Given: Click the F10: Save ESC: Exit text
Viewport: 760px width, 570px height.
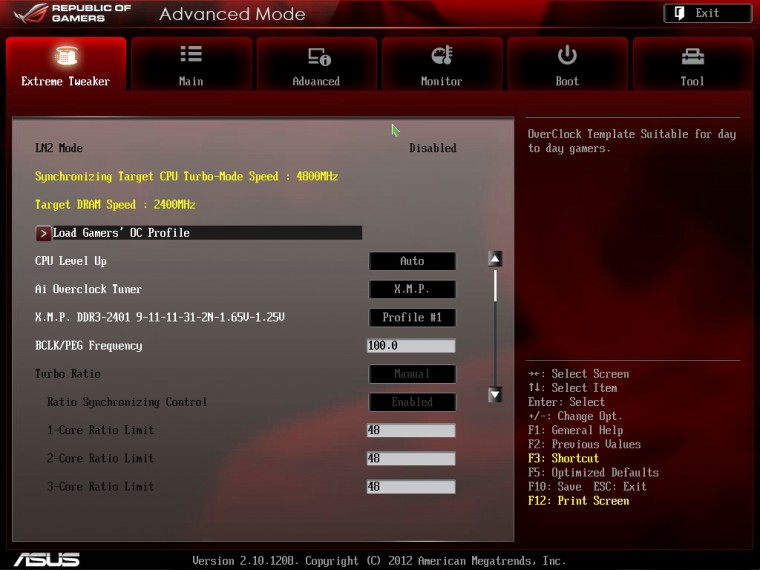Looking at the screenshot, I should click(x=587, y=486).
